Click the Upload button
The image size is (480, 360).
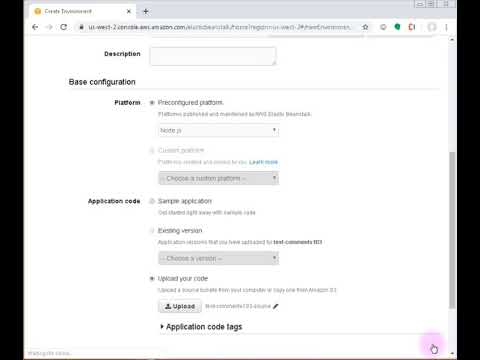coord(180,306)
